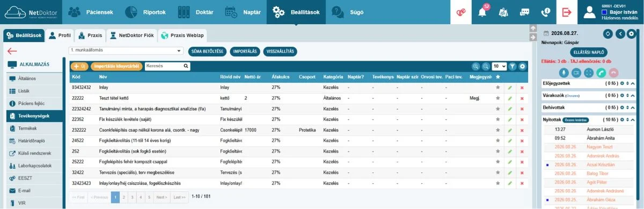Click the microphone icon in right panel

click(x=564, y=73)
